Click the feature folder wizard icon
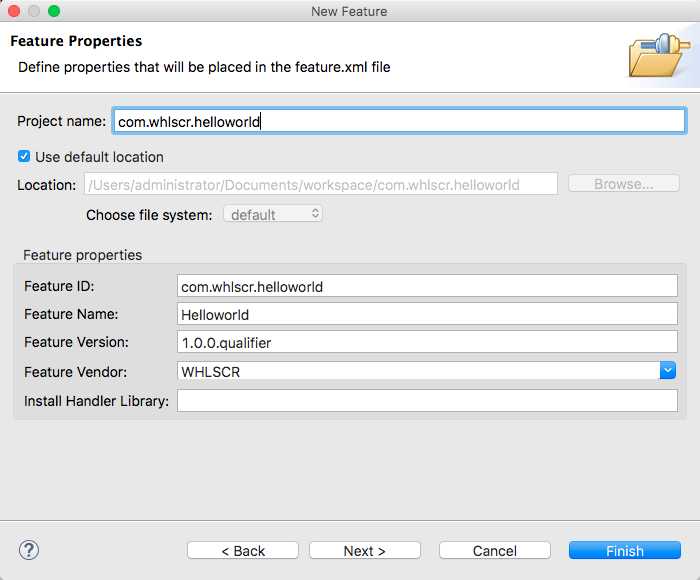 659,55
